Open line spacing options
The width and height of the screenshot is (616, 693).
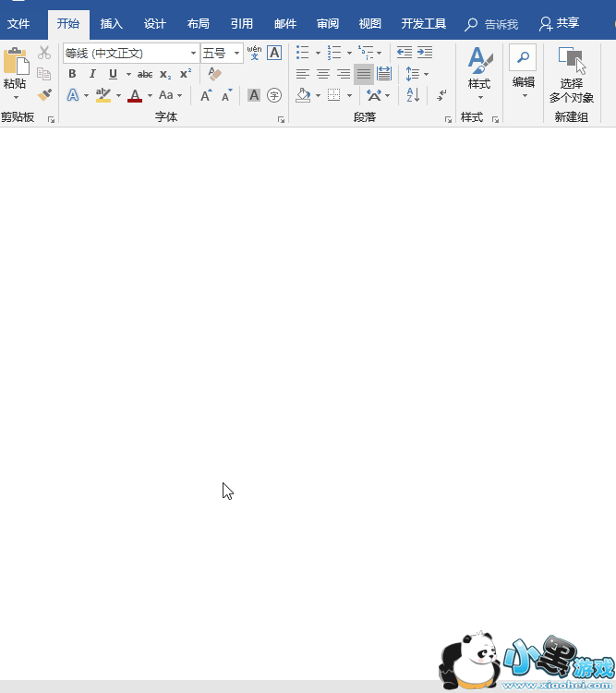click(x=417, y=74)
